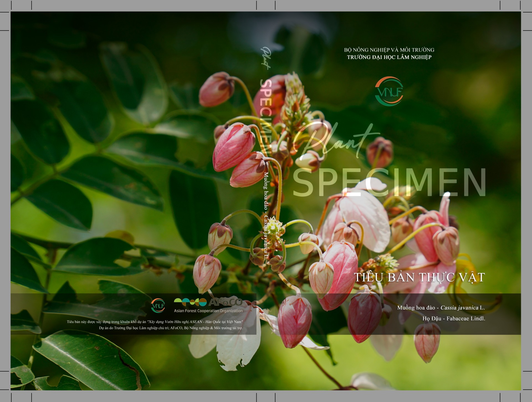Click the VNUF logo on the front cover

(x=389, y=91)
